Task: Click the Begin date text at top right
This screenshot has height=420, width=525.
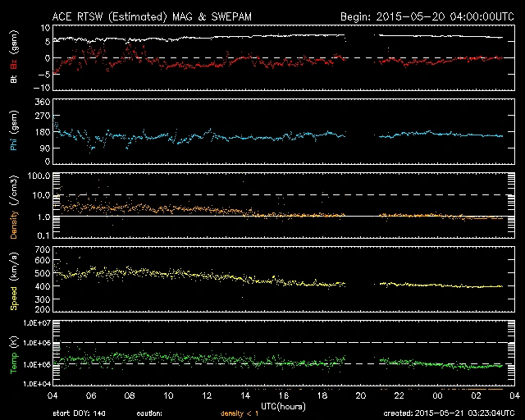Action: click(426, 16)
